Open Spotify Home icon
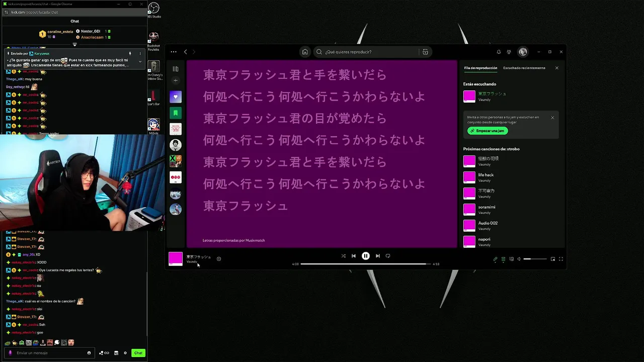The height and width of the screenshot is (362, 644). coord(305,52)
